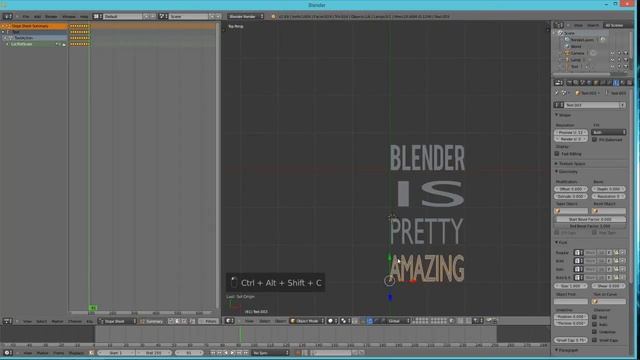Open the No Sync dropdown

click(271, 353)
